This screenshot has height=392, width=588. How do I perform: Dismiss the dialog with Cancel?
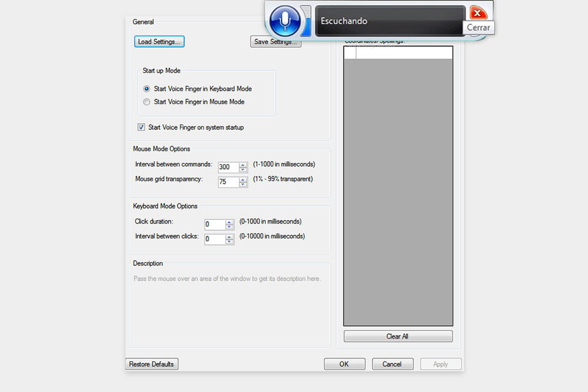392,363
